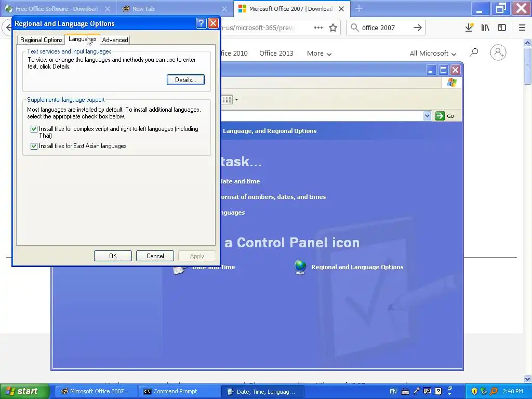Click the Windows flag logo in Control Panel
The width and height of the screenshot is (532, 399).
(451, 82)
